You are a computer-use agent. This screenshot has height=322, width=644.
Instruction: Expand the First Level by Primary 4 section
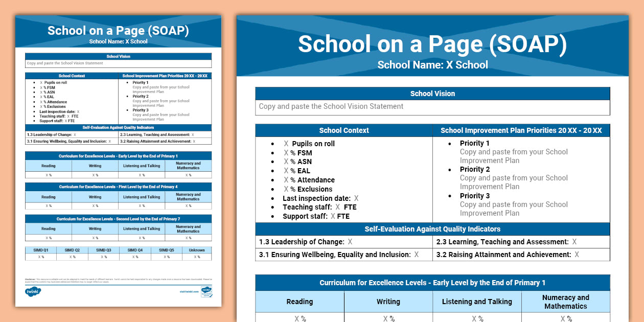(x=118, y=188)
